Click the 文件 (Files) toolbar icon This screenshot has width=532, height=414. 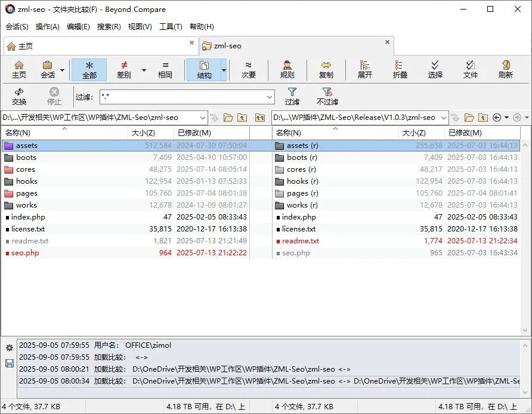pos(470,70)
